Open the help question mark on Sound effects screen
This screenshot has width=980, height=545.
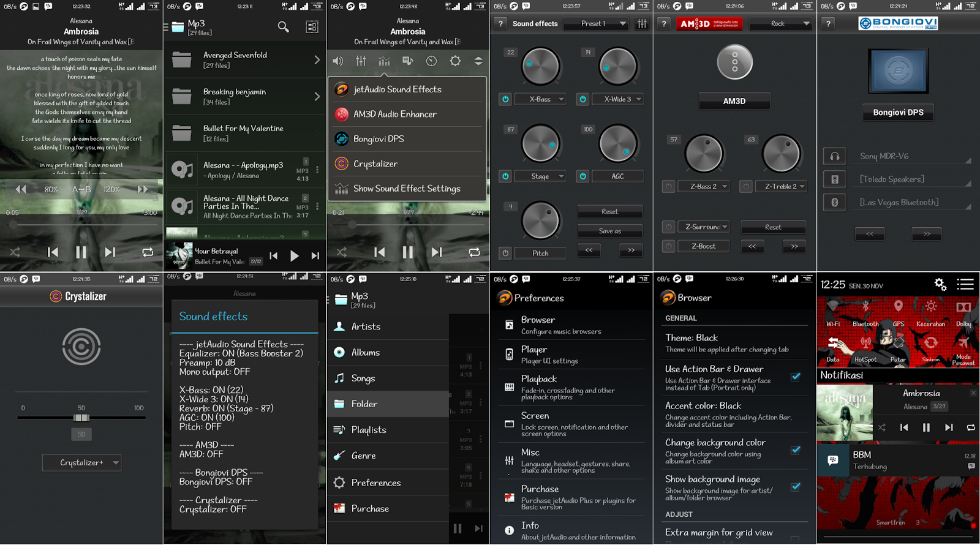(x=500, y=23)
